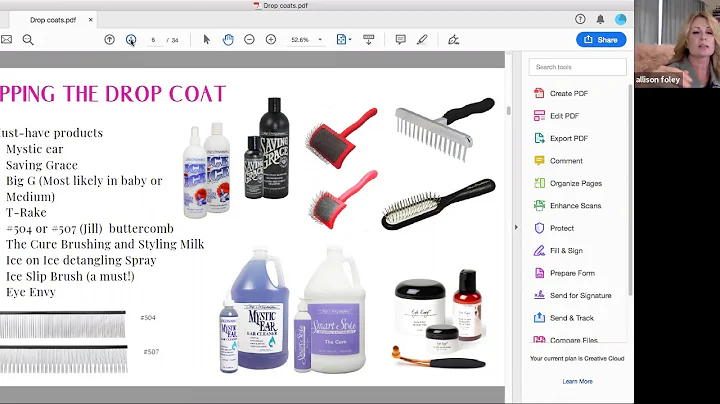The image size is (720, 404).
Task: Click the Mystic Ear gallon image
Action: click(x=260, y=309)
